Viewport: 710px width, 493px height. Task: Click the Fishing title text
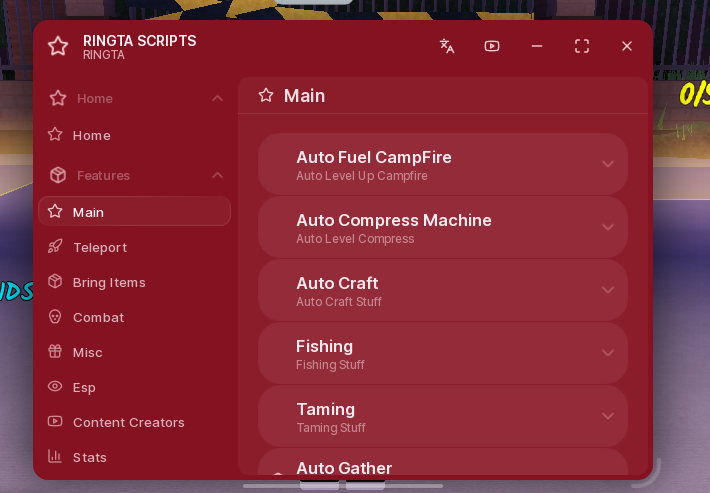324,347
